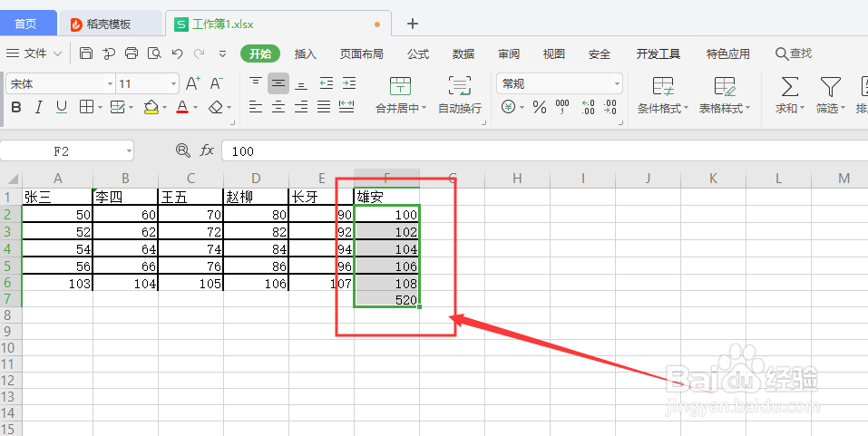Screen dimensions: 868x436
Task: Click Merge and Center (合并居中)
Action: 400,95
